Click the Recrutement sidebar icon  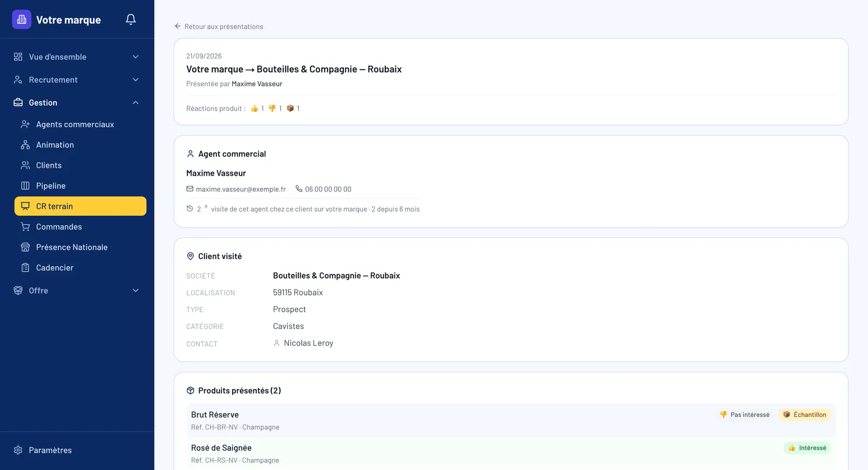tap(18, 80)
